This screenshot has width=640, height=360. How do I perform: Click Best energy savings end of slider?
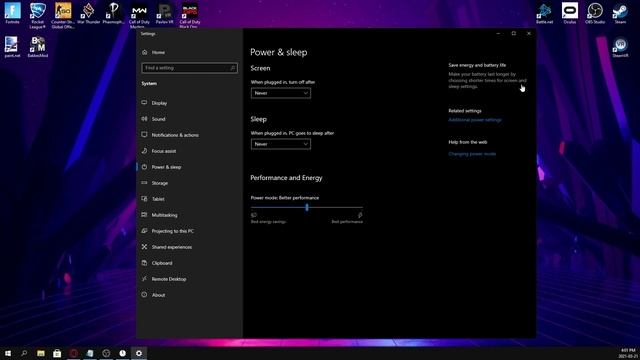pyautogui.click(x=268, y=221)
